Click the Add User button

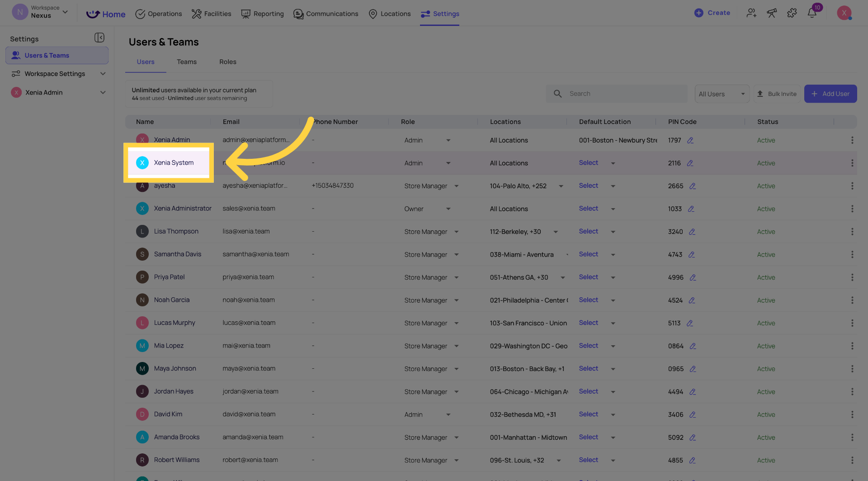pyautogui.click(x=830, y=94)
